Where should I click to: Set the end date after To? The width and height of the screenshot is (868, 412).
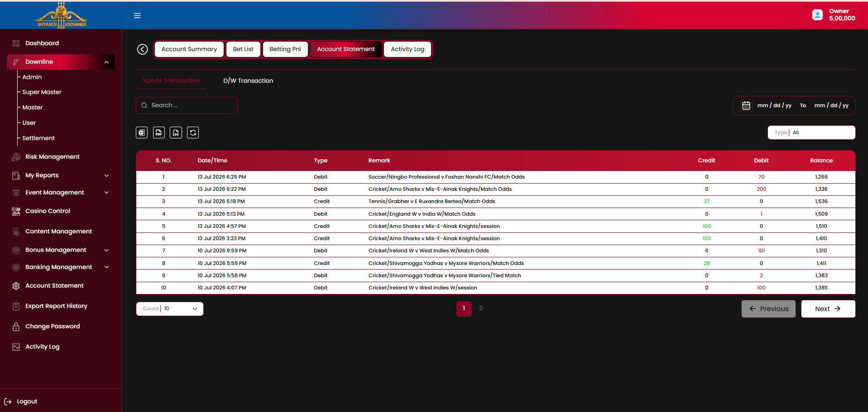831,105
